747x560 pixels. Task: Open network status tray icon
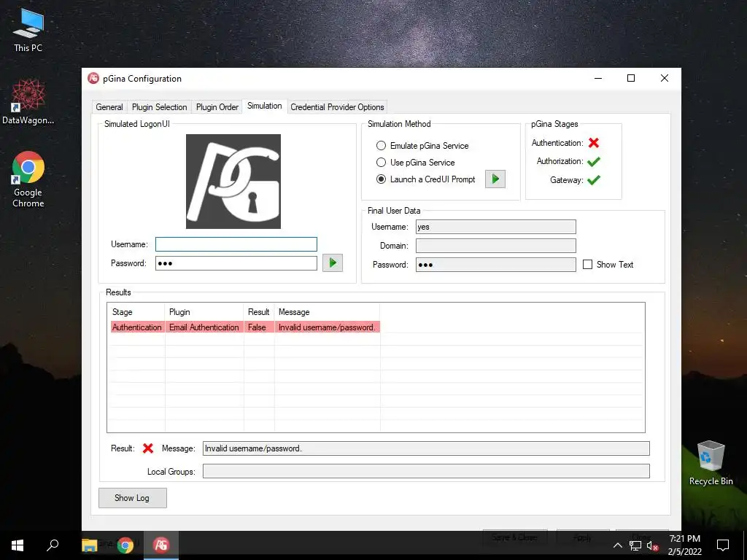tap(635, 545)
